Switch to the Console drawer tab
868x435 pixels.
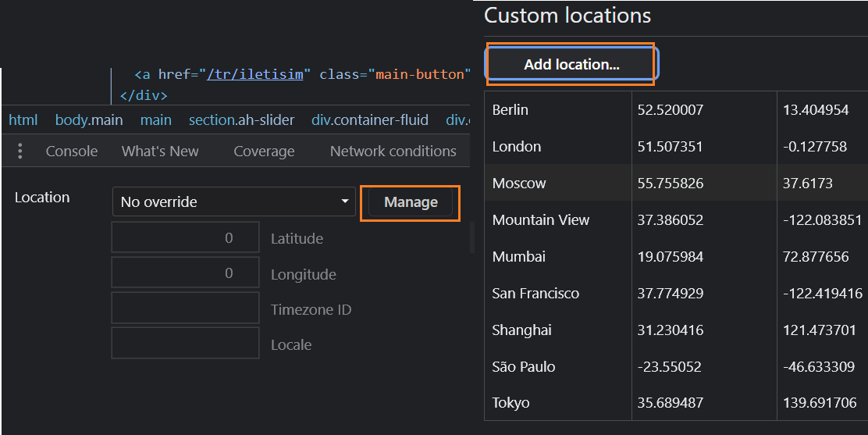click(71, 152)
